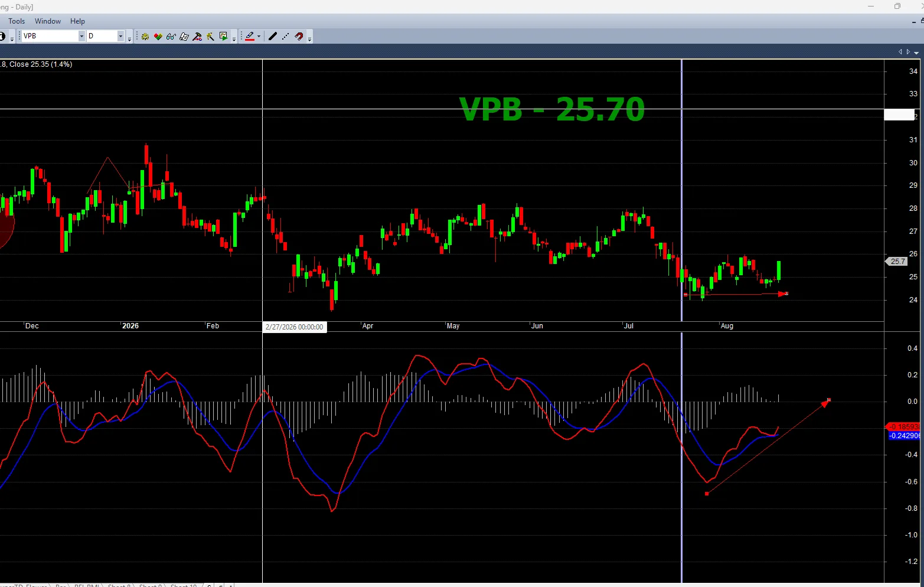Click the blue signal value -0.2429 label
Viewport: 924px width, 587px height.
904,436
